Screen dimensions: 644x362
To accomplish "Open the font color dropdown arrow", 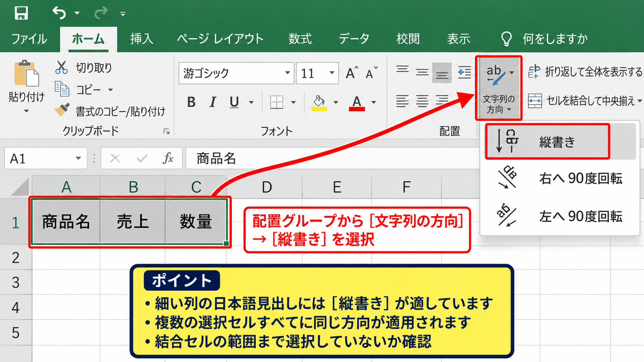I will click(x=373, y=102).
